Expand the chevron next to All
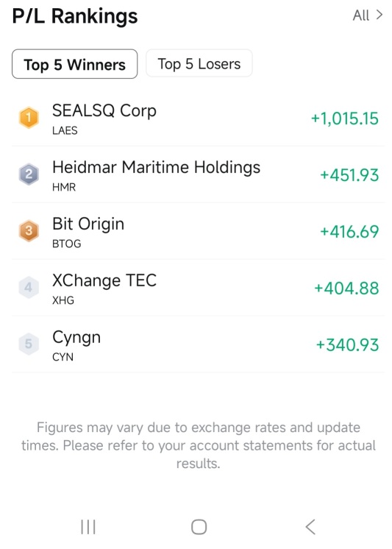The image size is (392, 549). [x=379, y=15]
